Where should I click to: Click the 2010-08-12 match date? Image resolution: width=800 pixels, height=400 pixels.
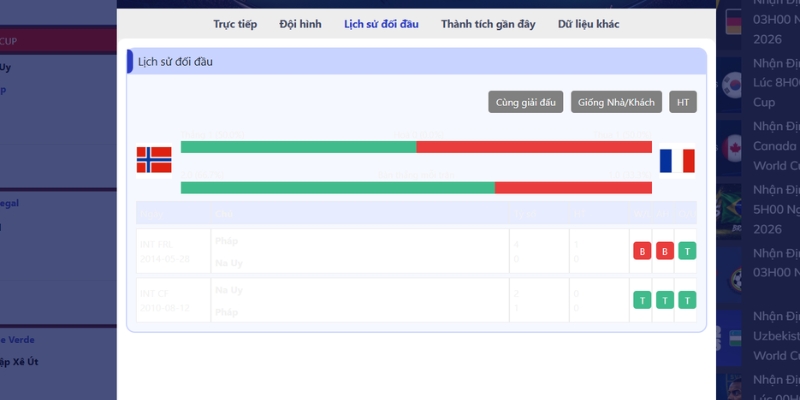coord(165,308)
